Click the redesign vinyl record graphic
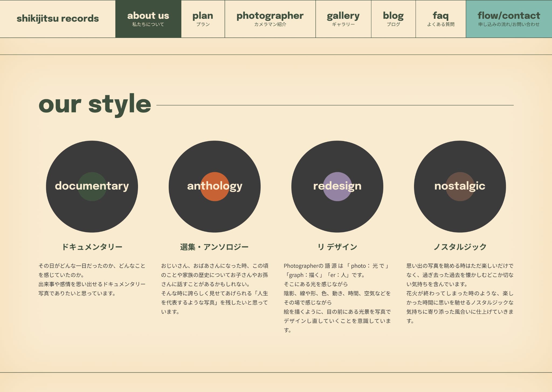Viewport: 552px width, 392px height. [337, 186]
